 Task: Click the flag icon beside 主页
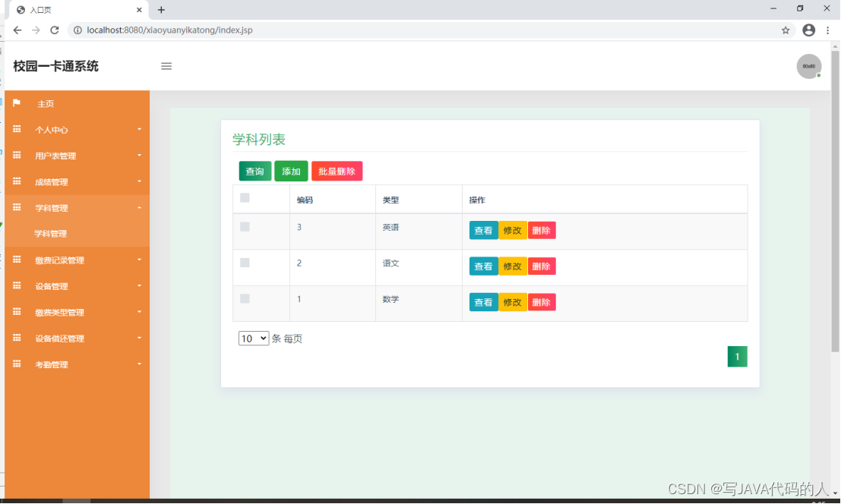click(17, 102)
